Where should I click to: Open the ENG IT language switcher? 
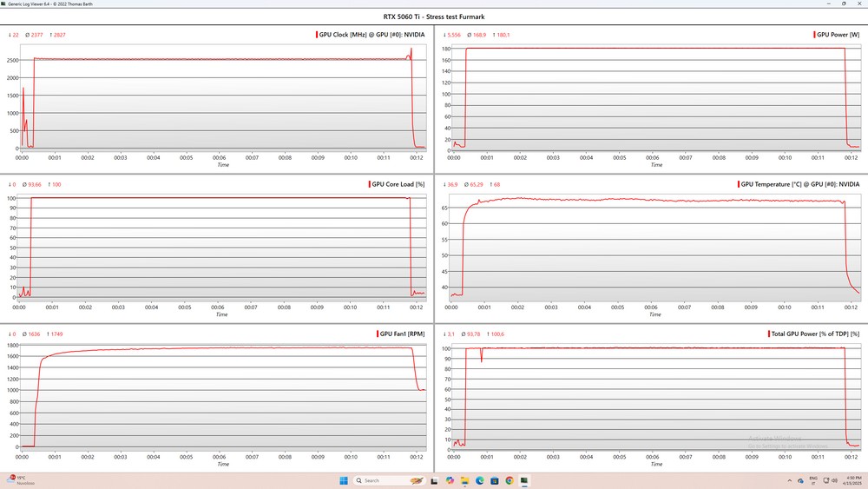[x=813, y=480]
